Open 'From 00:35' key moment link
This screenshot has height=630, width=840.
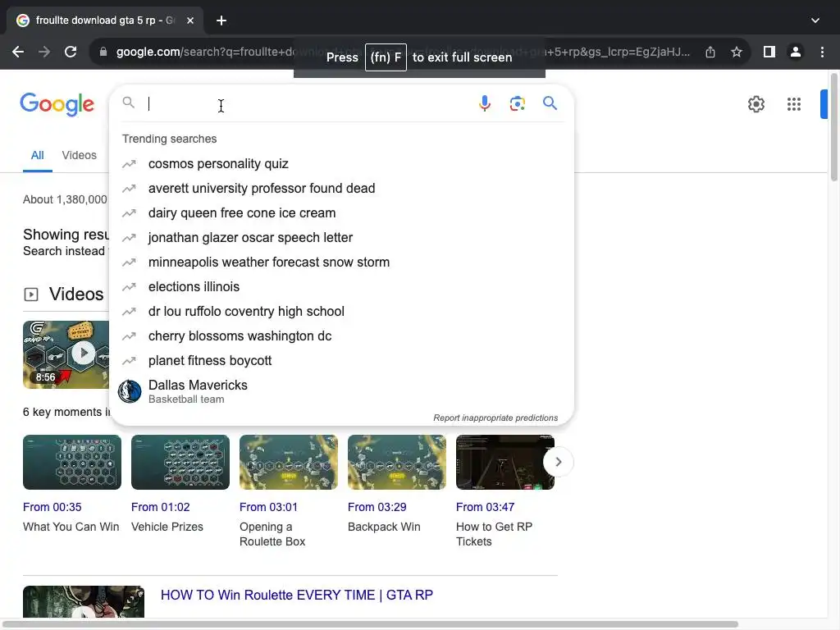pos(52,507)
